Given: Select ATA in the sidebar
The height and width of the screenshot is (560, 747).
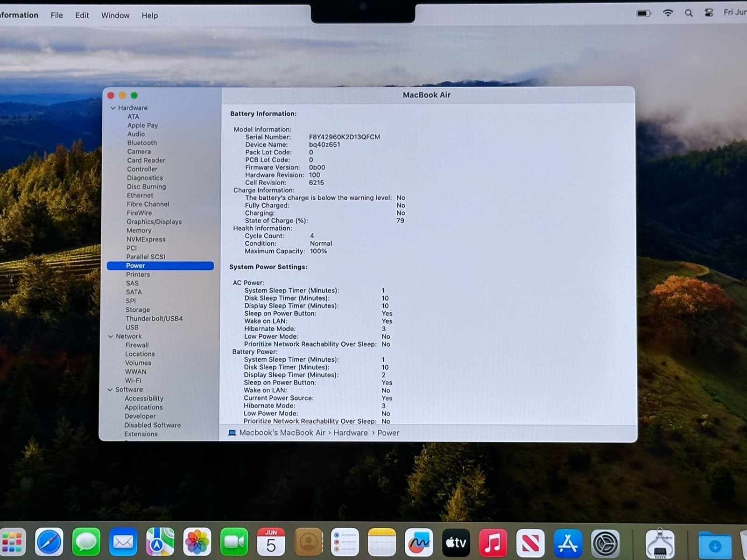Looking at the screenshot, I should point(133,117).
